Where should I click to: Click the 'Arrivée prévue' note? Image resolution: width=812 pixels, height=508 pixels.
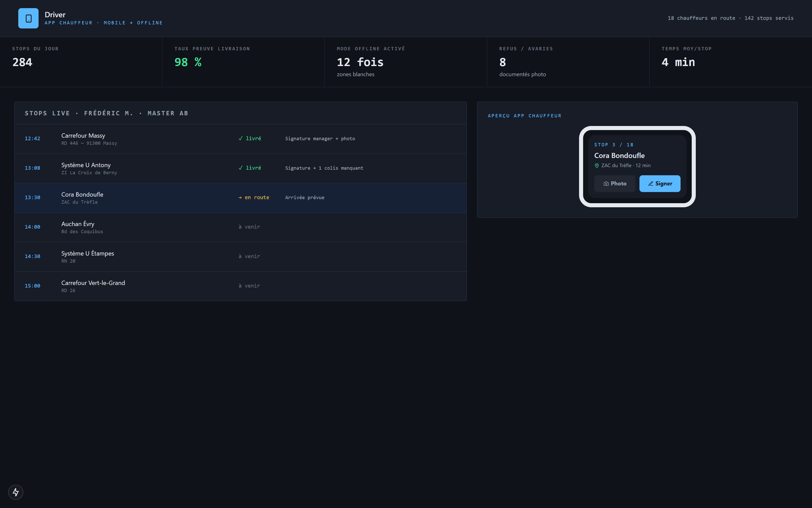tap(305, 198)
